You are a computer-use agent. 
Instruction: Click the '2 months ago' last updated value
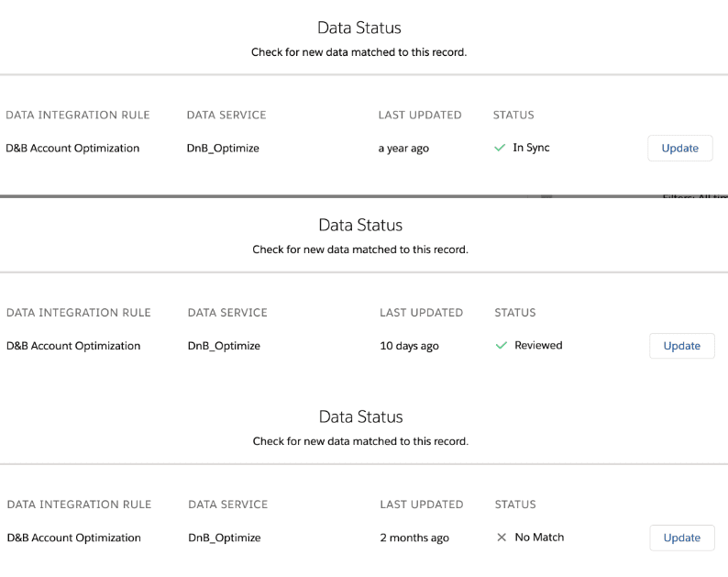click(x=414, y=538)
